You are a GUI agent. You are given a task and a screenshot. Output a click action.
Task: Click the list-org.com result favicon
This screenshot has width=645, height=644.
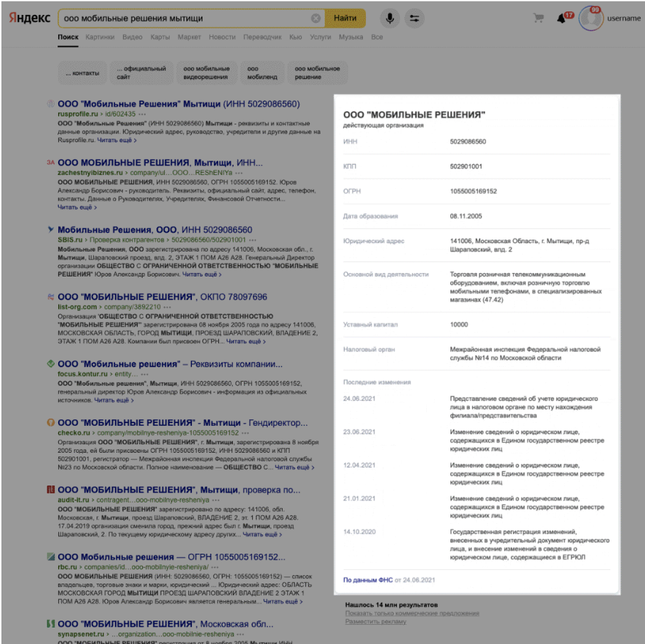pyautogui.click(x=50, y=296)
